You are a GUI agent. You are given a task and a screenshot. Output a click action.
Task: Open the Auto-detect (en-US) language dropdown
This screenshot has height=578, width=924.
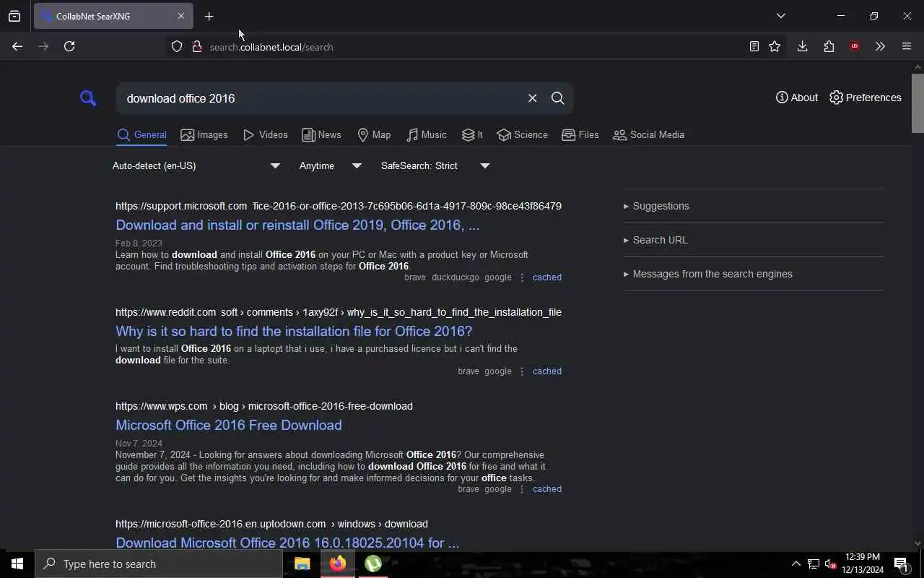pos(196,165)
